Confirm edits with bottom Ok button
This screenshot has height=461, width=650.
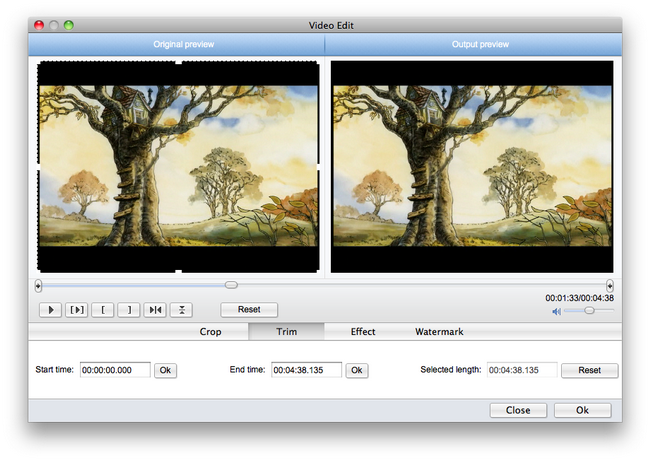(582, 410)
